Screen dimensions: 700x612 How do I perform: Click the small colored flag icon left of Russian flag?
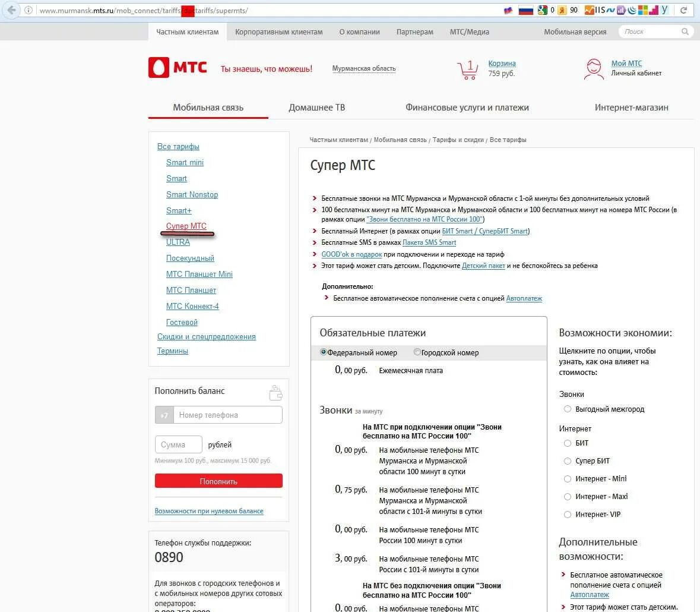[x=508, y=10]
